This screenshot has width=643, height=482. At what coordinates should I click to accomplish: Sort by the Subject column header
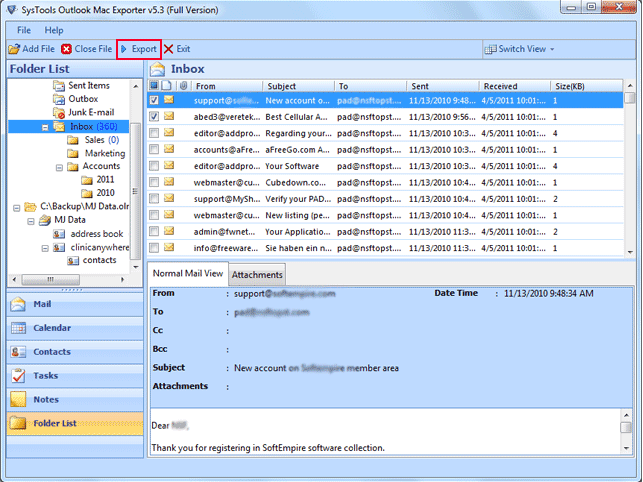299,86
